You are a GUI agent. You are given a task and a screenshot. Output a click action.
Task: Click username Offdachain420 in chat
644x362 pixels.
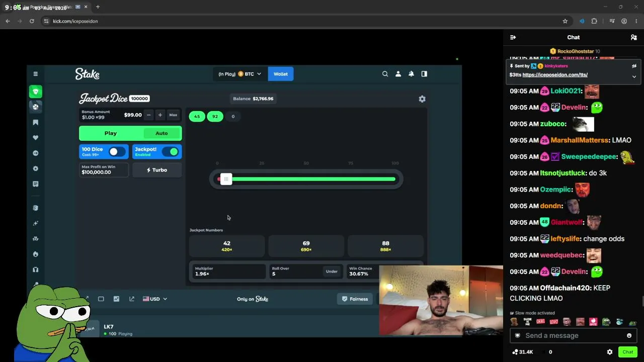(x=565, y=288)
